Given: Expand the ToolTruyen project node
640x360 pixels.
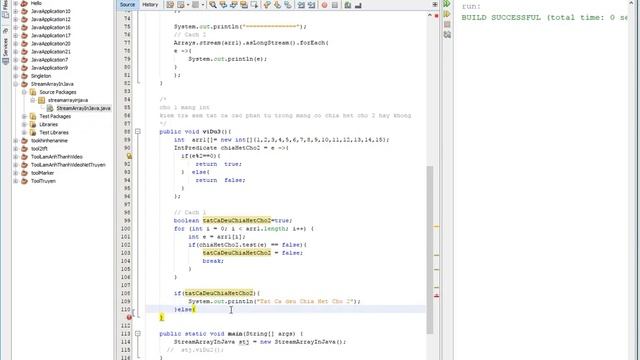Looking at the screenshot, I should (x=16, y=181).
